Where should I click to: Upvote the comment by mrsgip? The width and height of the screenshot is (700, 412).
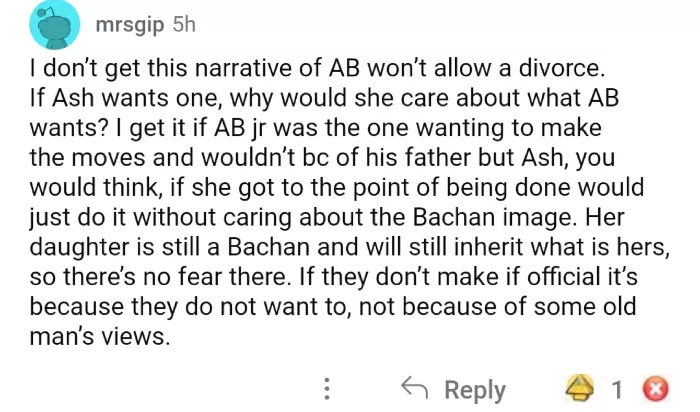582,389
